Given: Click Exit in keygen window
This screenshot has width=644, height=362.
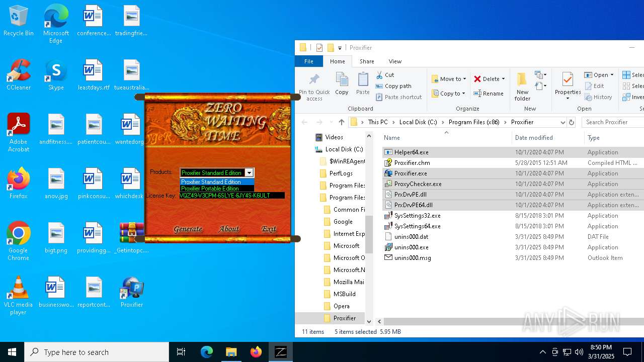Looking at the screenshot, I should point(269,229).
